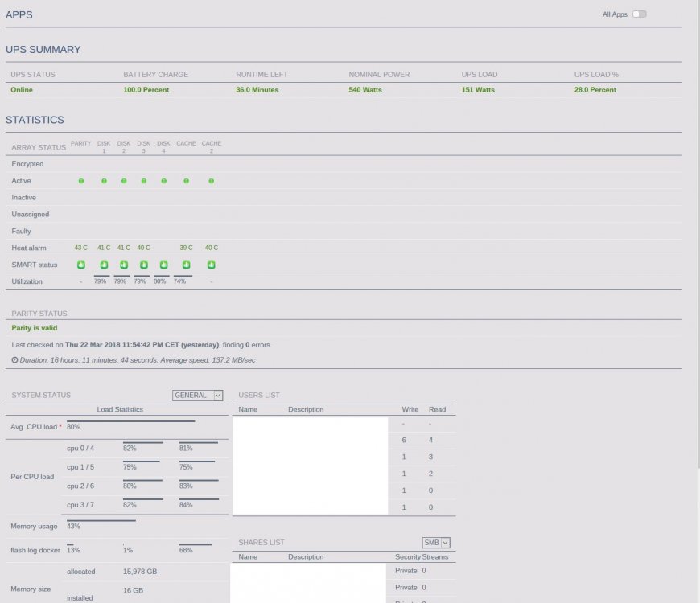This screenshot has height=603, width=700.
Task: Click the 36.0 Minutes runtime value
Action: coord(257,90)
